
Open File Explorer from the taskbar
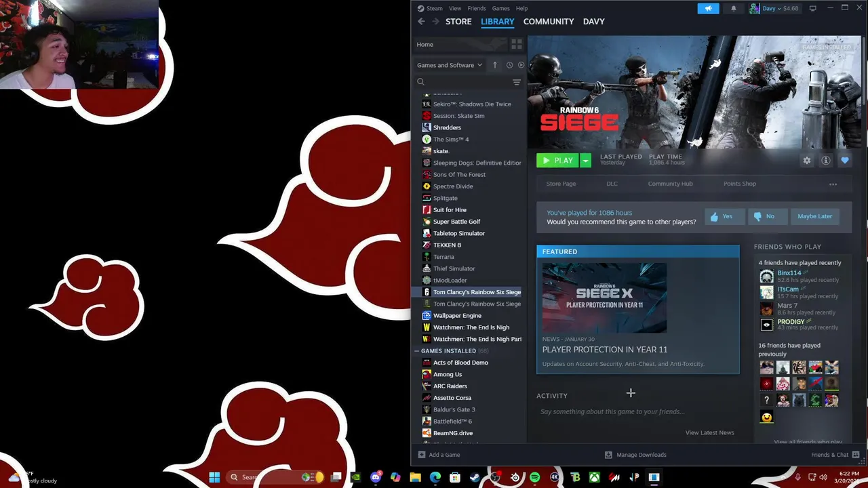click(x=415, y=477)
